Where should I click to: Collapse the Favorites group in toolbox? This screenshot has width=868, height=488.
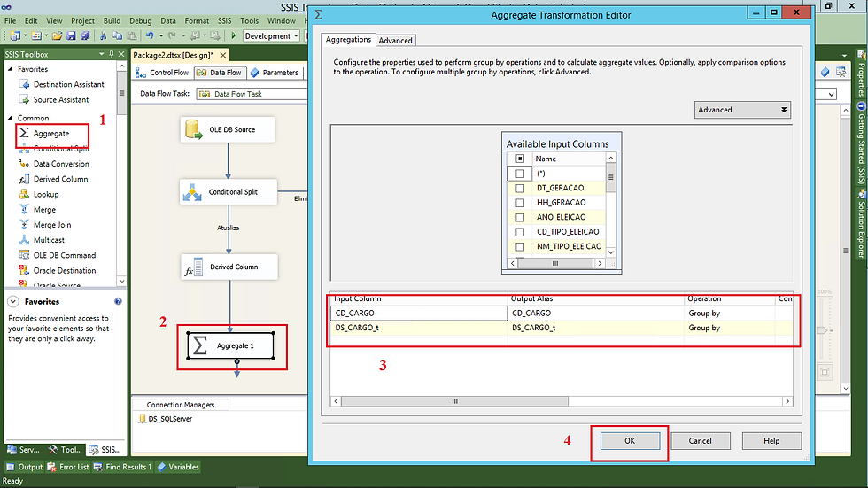pos(10,69)
